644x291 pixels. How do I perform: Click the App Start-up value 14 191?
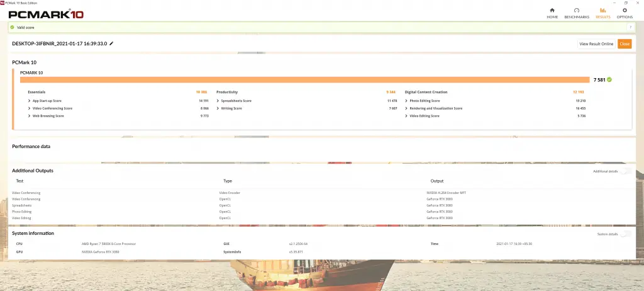204,101
